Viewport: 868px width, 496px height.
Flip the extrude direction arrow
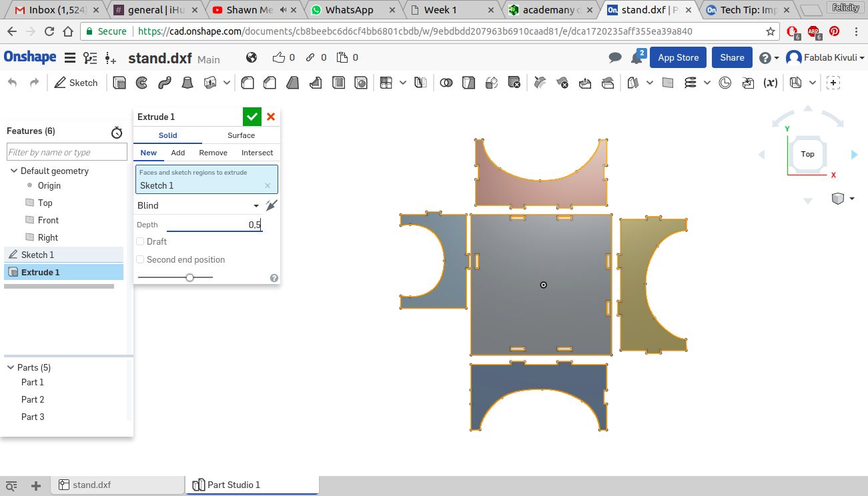tap(271, 205)
